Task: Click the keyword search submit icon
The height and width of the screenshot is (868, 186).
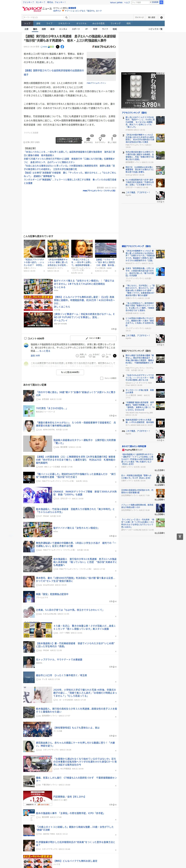Action: pyautogui.click(x=66, y=17)
